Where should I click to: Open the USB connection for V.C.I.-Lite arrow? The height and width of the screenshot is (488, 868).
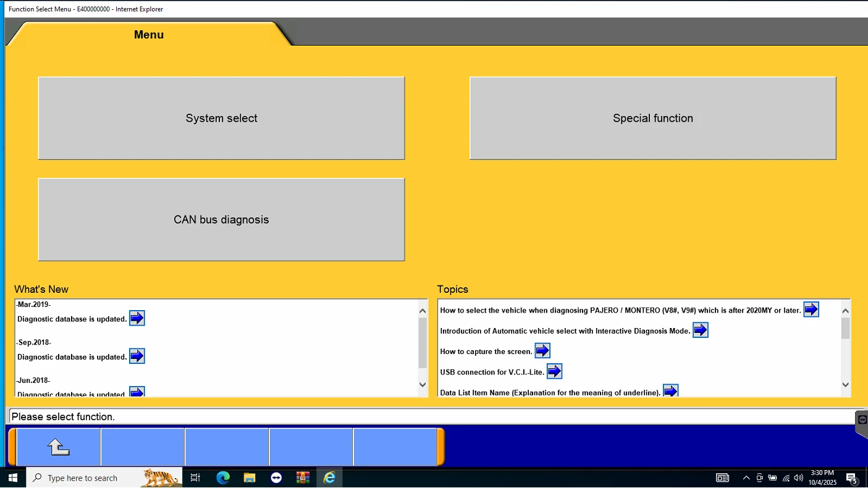point(554,371)
